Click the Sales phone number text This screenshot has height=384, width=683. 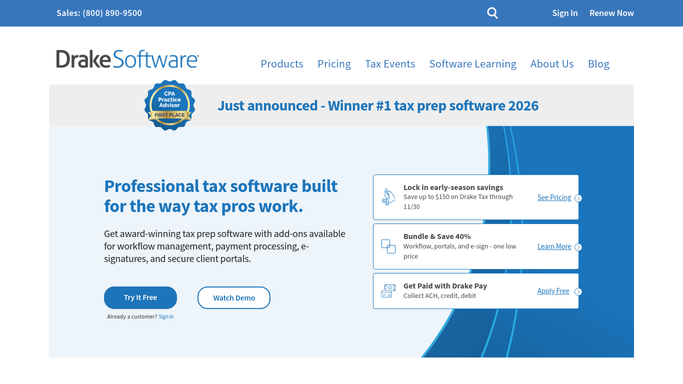99,13
